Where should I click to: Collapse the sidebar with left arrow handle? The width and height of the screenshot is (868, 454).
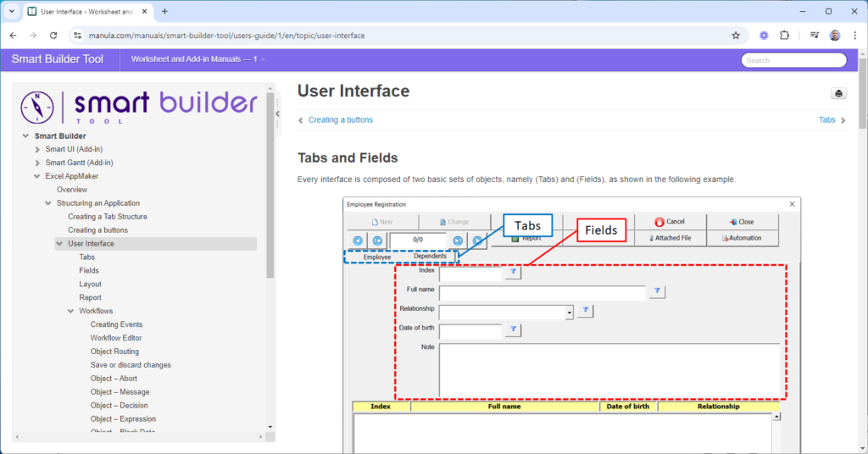277,113
